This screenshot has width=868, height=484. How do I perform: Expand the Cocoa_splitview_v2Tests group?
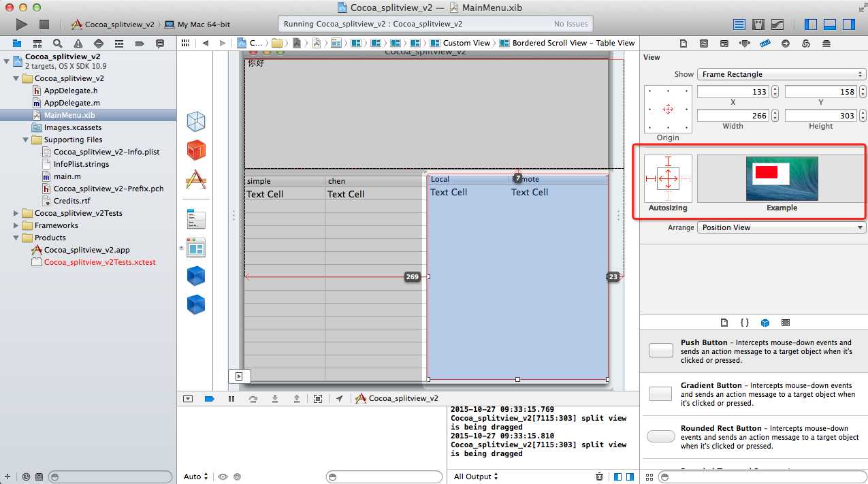pos(16,213)
